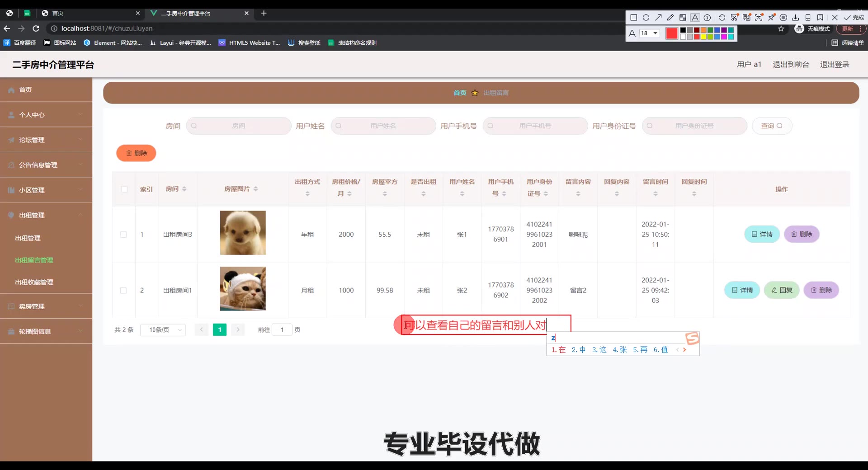Delete the 出租房间1 message row
The image size is (868, 470).
click(821, 290)
